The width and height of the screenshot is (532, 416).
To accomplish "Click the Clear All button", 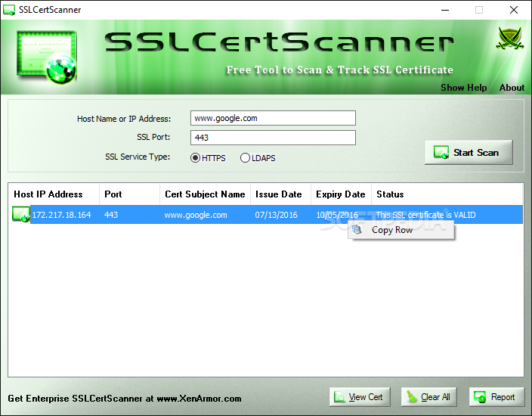I will click(429, 396).
